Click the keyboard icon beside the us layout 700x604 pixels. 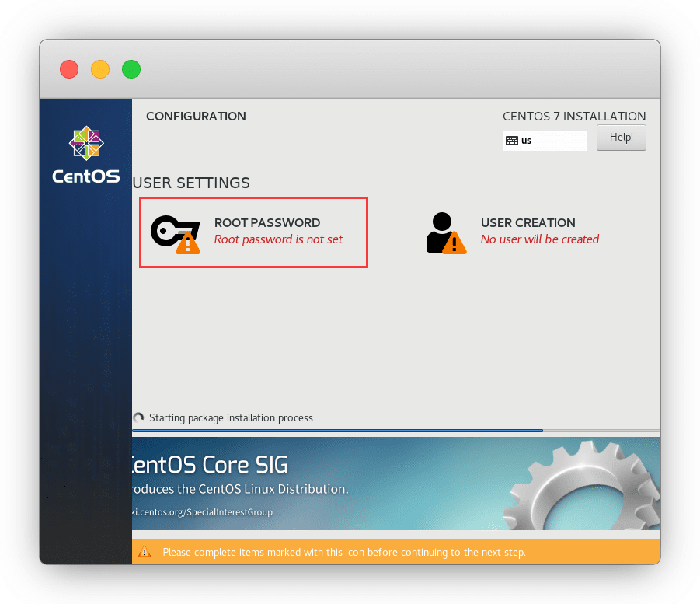[512, 141]
